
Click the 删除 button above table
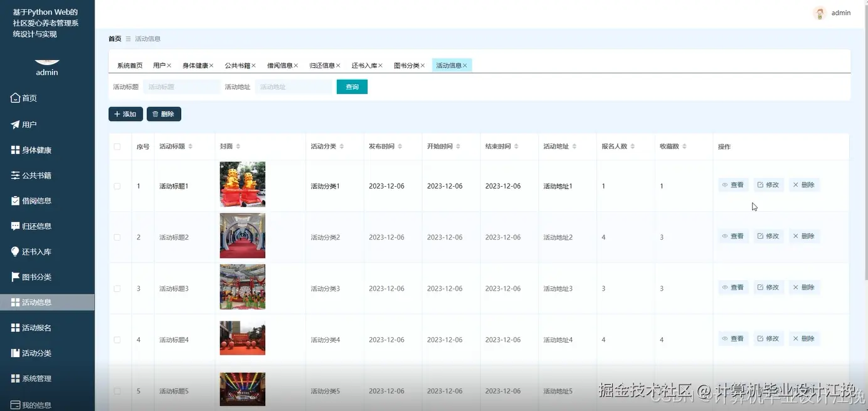[164, 114]
